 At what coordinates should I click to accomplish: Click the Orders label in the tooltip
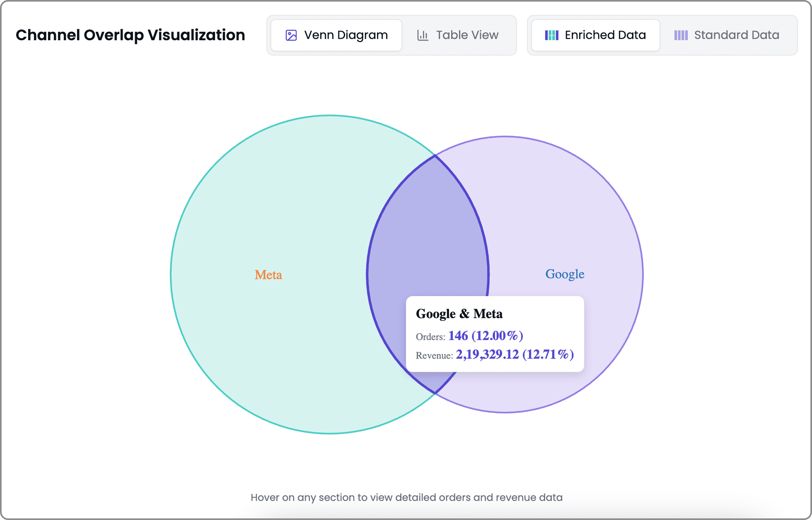tap(430, 337)
